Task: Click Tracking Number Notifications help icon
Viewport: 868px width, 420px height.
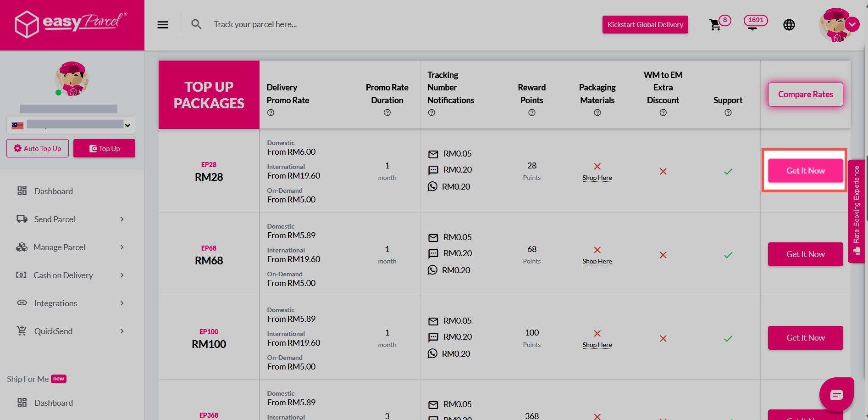Action: tap(431, 112)
